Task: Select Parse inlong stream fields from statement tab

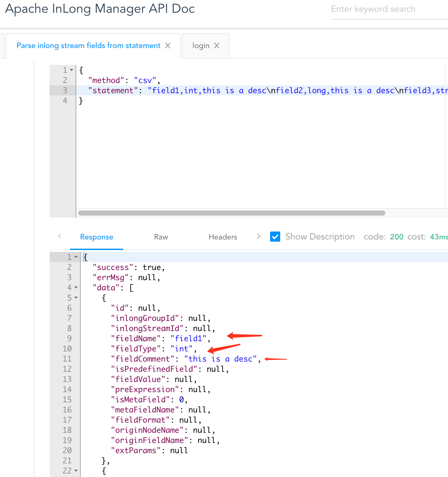Action: [x=89, y=45]
